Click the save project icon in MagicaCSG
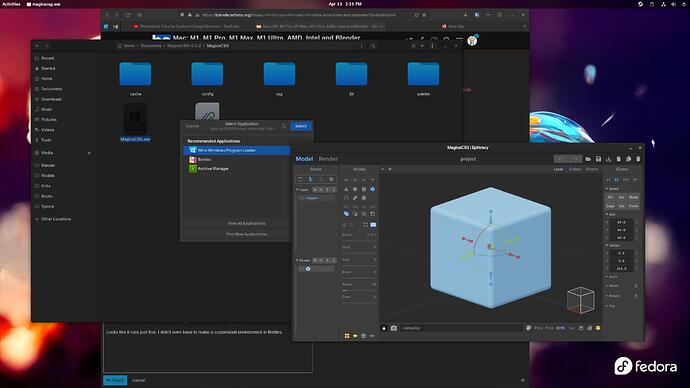Viewport: 690px width, 388px height. tap(598, 159)
